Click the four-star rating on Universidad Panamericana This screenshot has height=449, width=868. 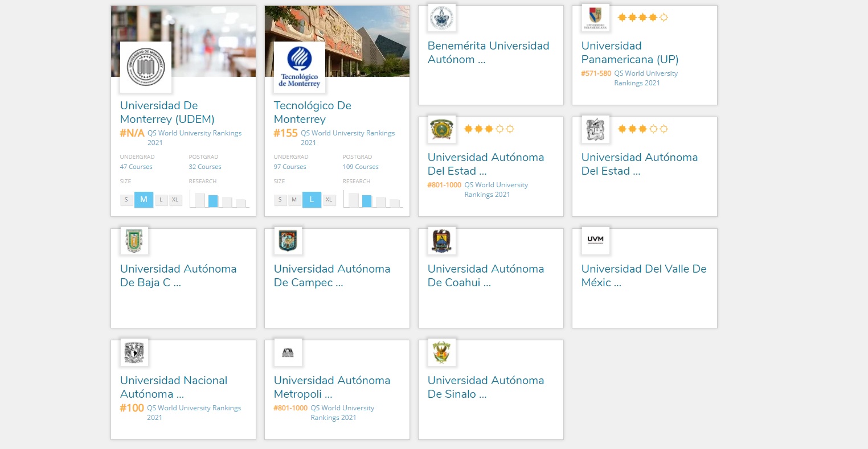(x=642, y=18)
